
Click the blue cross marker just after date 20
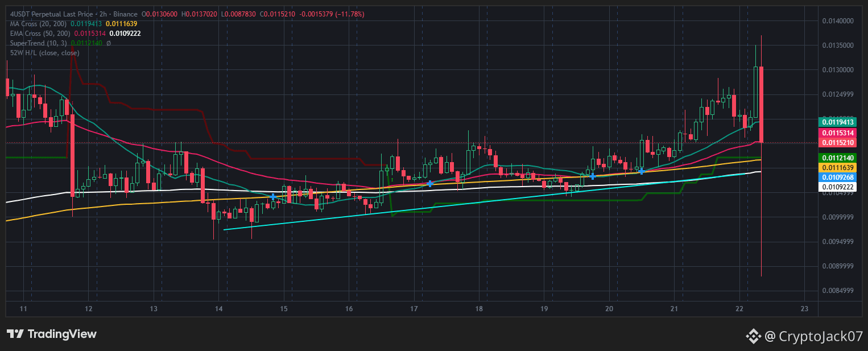[x=641, y=171]
